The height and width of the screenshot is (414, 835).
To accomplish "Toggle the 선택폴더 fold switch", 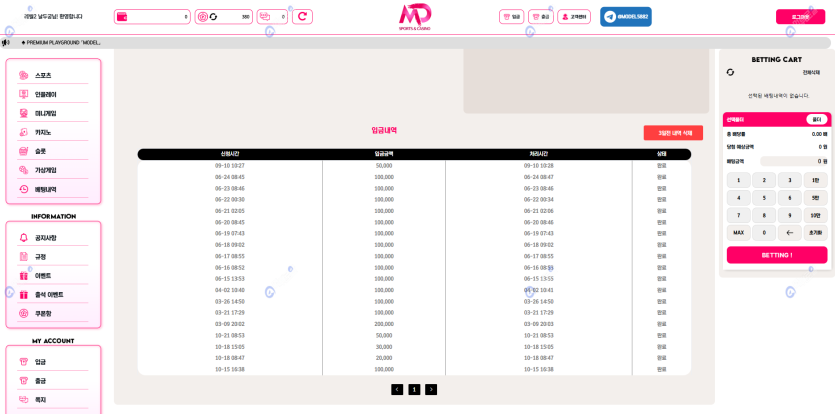I will click(816, 119).
